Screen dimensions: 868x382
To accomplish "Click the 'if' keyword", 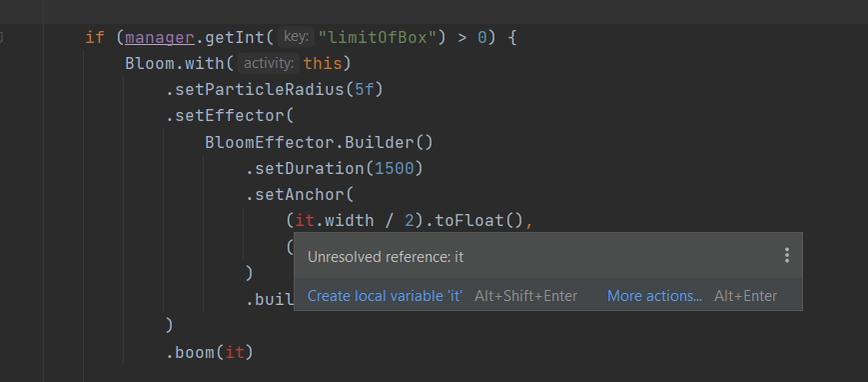I will pos(95,38).
